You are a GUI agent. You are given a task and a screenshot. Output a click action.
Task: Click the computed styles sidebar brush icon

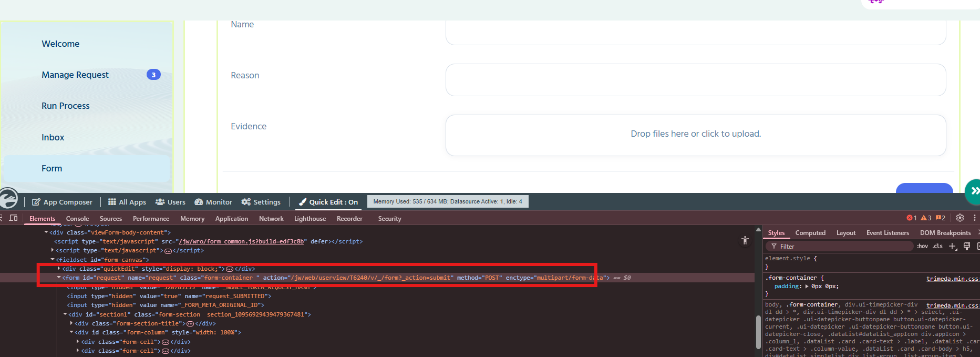[967, 246]
